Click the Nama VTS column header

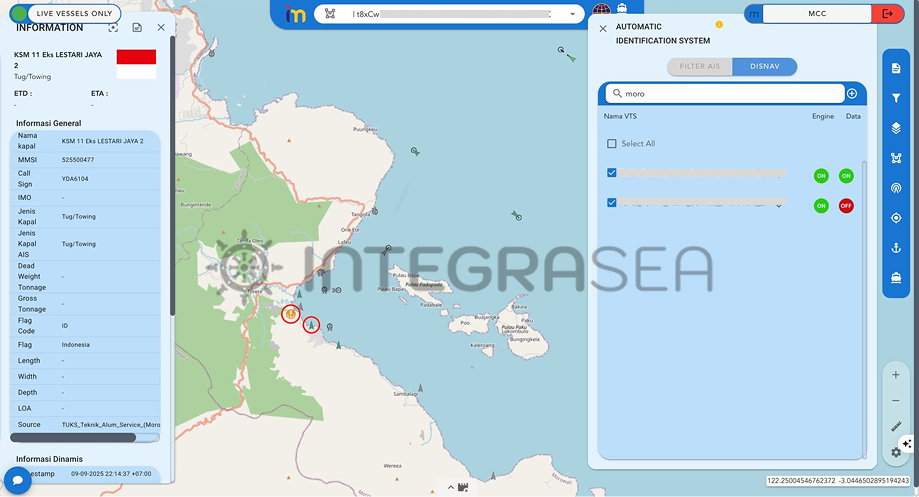[x=620, y=116]
